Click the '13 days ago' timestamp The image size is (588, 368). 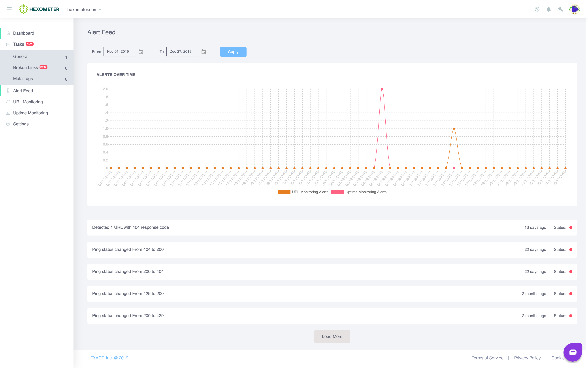[x=535, y=228]
